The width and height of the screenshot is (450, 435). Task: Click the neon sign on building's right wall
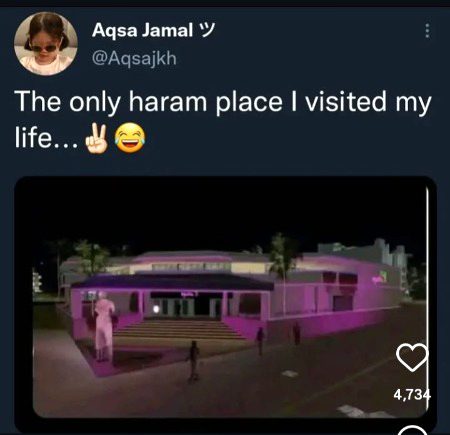pyautogui.click(x=380, y=277)
